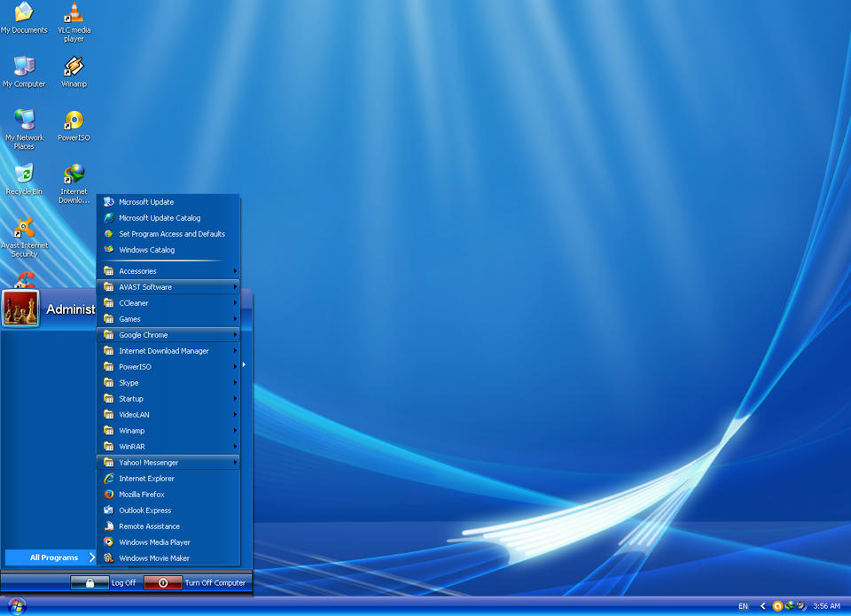Click the EN language indicator
The image size is (851, 616).
[x=743, y=606]
